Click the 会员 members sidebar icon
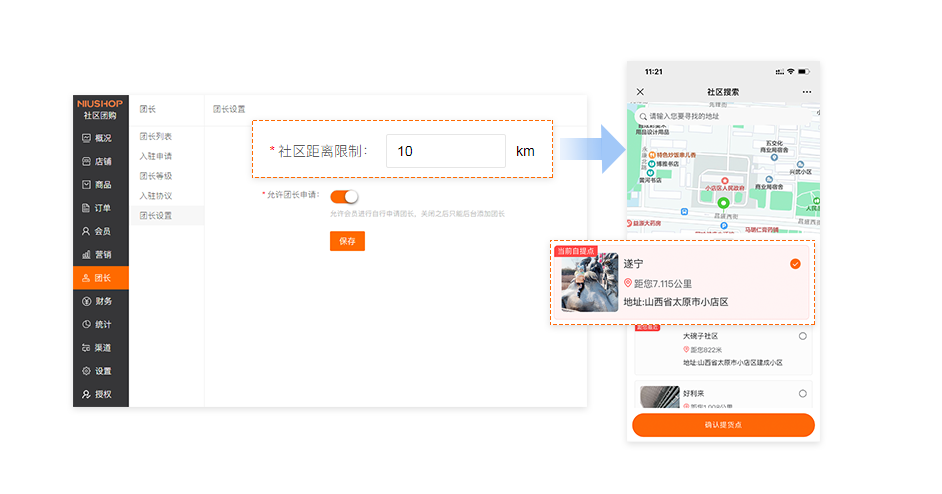Screen dimensions: 942x494 point(87,231)
